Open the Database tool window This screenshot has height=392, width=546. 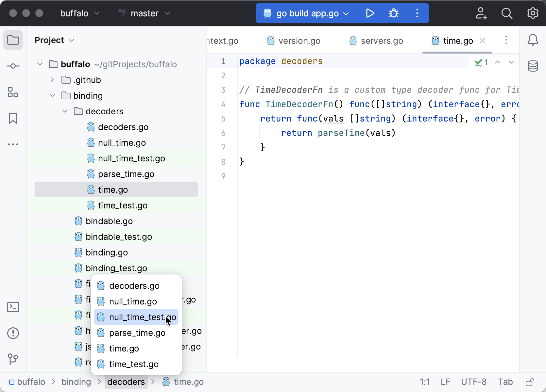533,66
